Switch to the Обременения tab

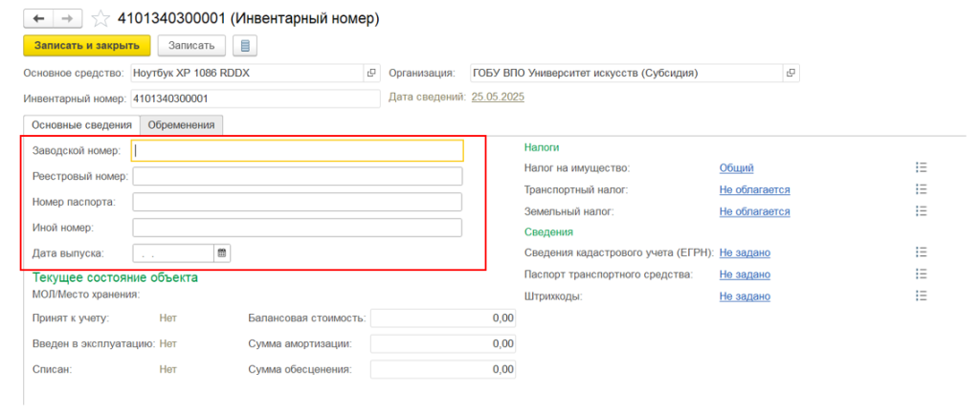[181, 124]
